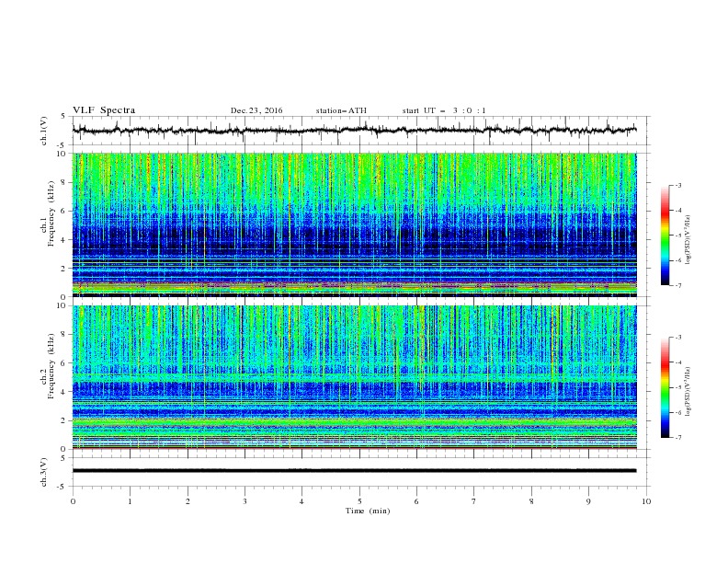
Task: Click the "ch.1(V)" vertical axis label
Action: click(x=44, y=130)
